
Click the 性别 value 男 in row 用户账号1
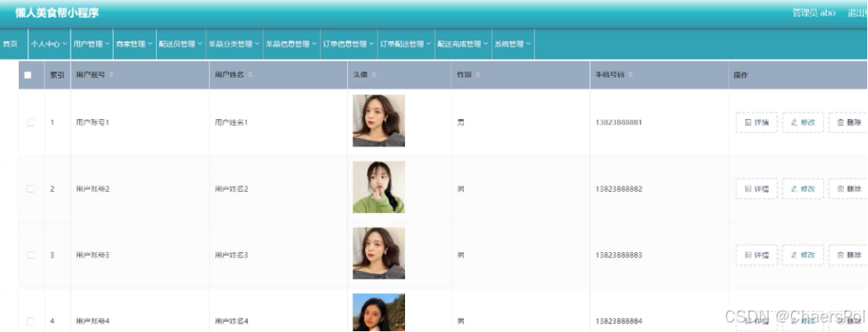click(461, 122)
